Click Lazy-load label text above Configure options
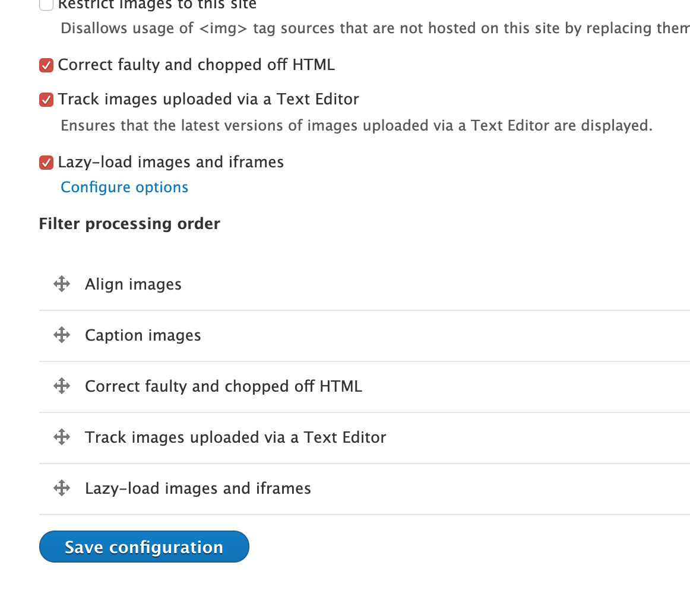The width and height of the screenshot is (690, 616). 171,162
